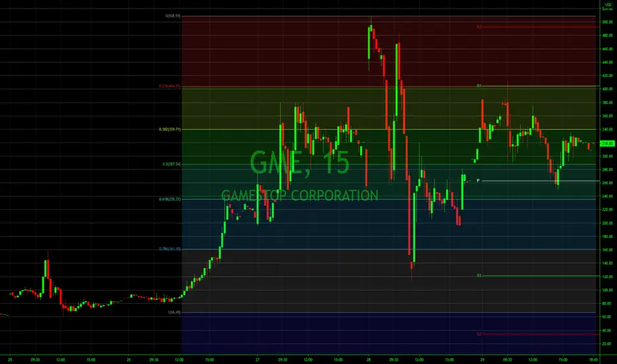Click the 420.00 price axis label

coord(607,76)
